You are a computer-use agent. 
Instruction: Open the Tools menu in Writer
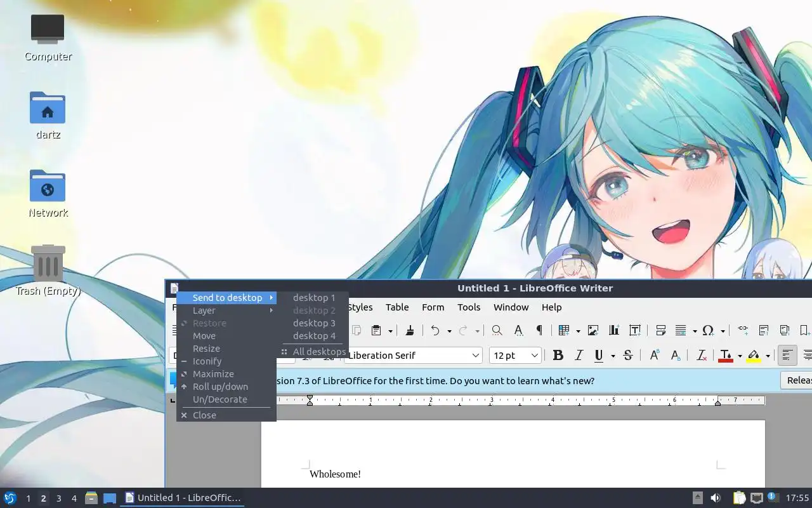point(469,307)
